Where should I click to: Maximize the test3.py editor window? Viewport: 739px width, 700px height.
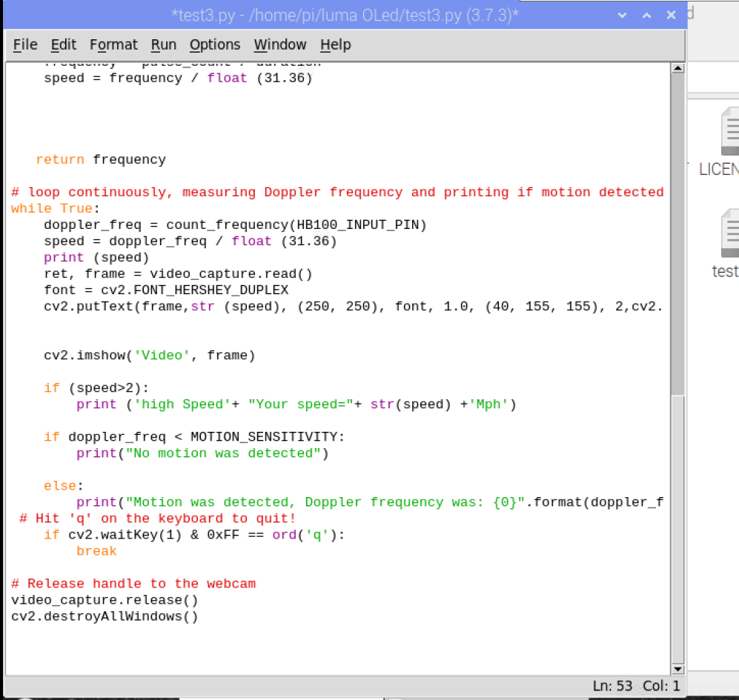[x=646, y=15]
